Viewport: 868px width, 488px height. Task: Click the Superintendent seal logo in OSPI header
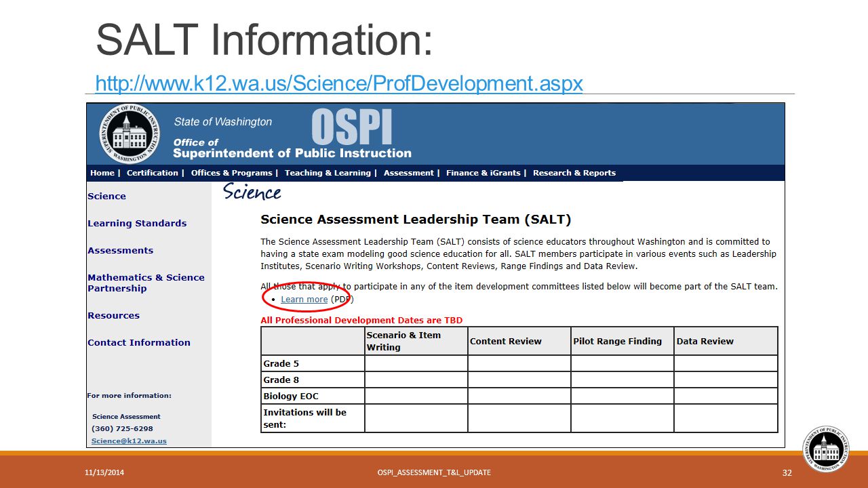pyautogui.click(x=130, y=134)
